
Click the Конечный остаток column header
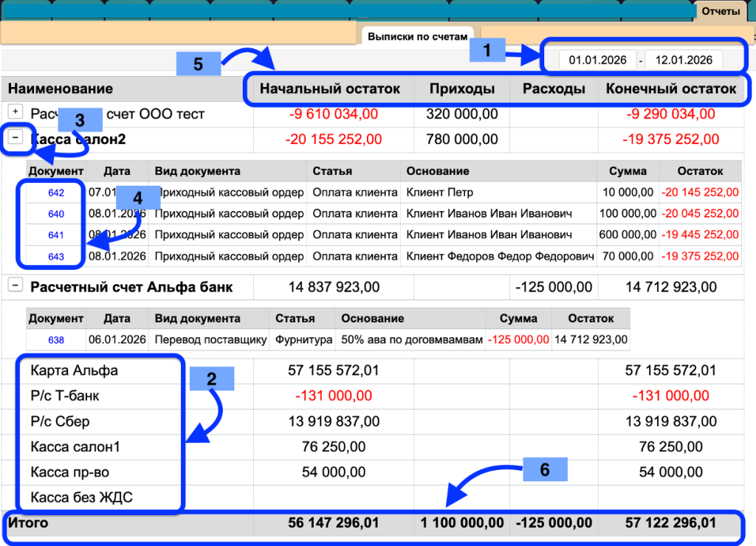pyautogui.click(x=670, y=89)
